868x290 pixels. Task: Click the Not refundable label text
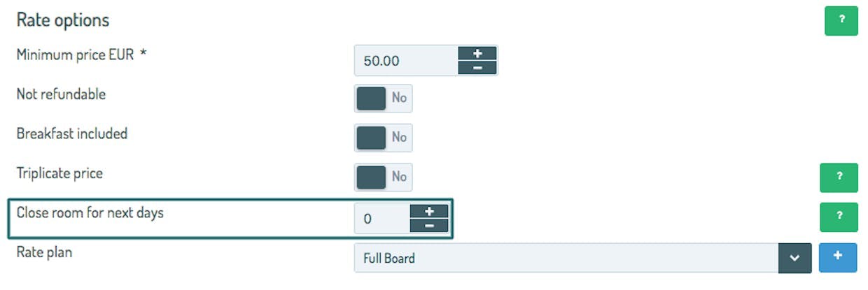[61, 94]
